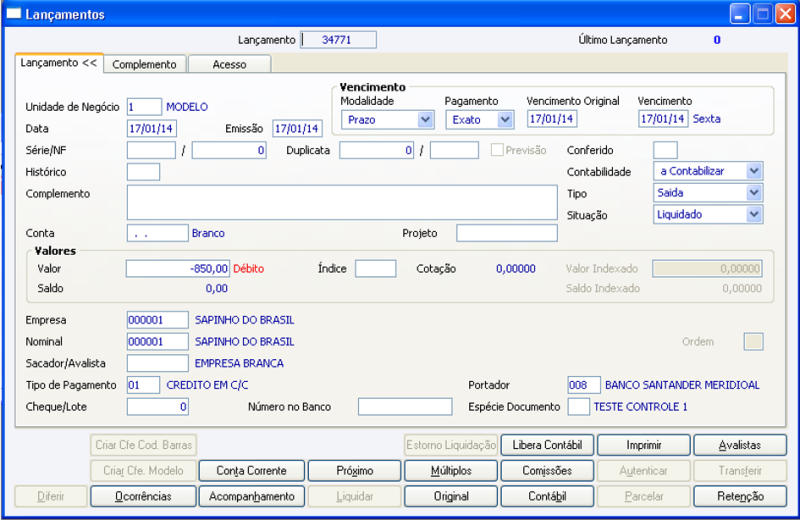Click the EMPRESA BRANCA text
The image size is (800, 520).
pyautogui.click(x=239, y=363)
